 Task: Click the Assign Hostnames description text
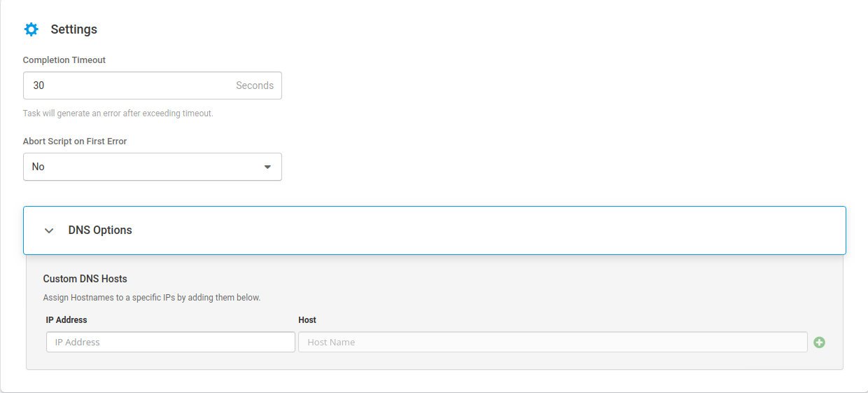pos(151,298)
